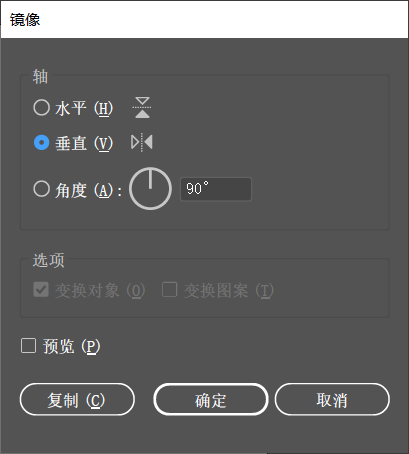Cancel using the 取消 button
This screenshot has height=454, width=409.
[332, 399]
